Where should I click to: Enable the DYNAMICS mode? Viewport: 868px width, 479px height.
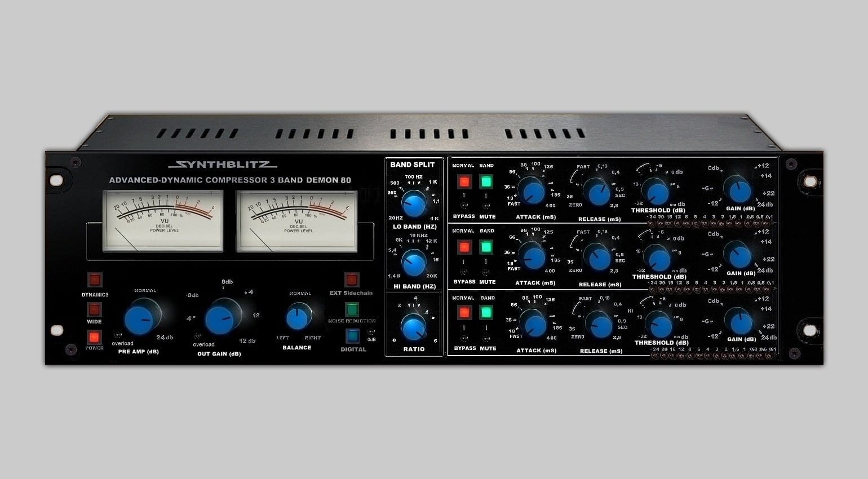pyautogui.click(x=94, y=280)
